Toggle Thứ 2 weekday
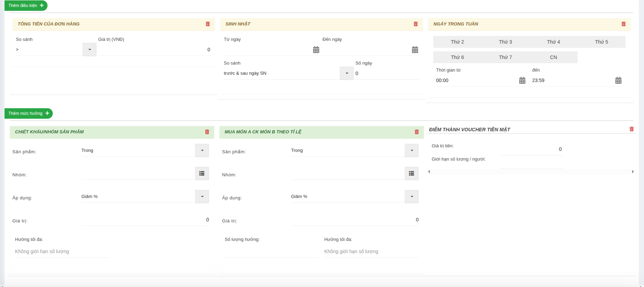Image resolution: width=644 pixels, height=287 pixels. [457, 42]
